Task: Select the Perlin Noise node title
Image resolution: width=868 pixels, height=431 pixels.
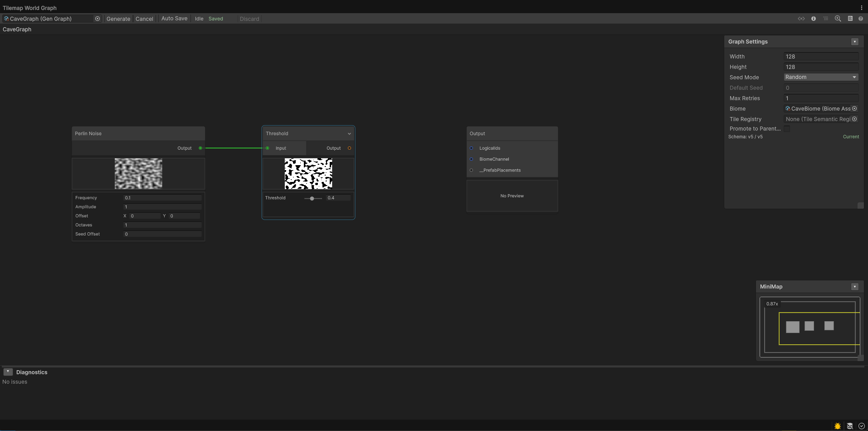Action: pos(88,133)
